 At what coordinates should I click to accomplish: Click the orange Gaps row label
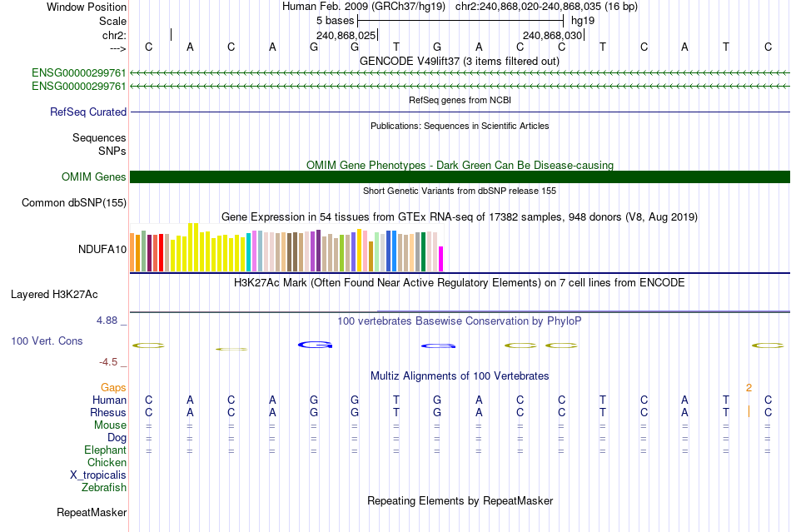point(113,387)
